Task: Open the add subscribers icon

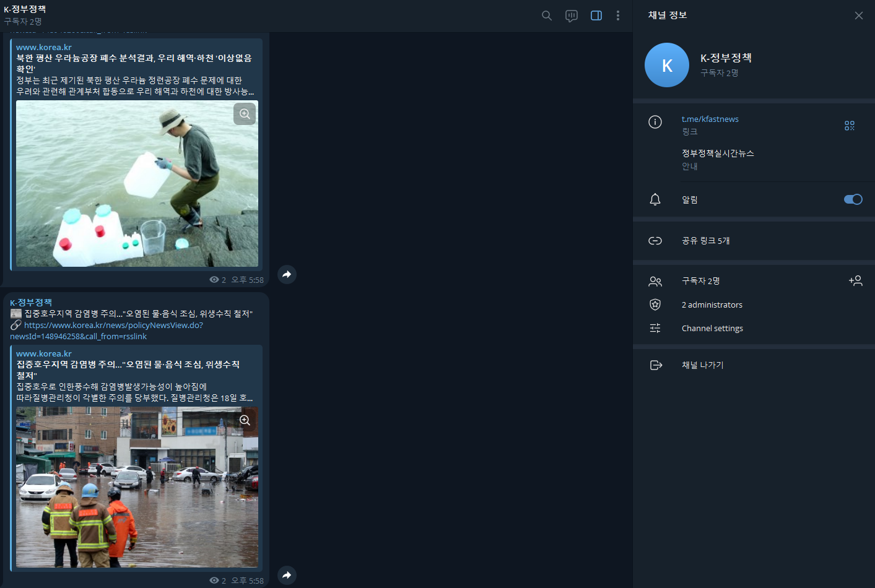Action: tap(856, 280)
